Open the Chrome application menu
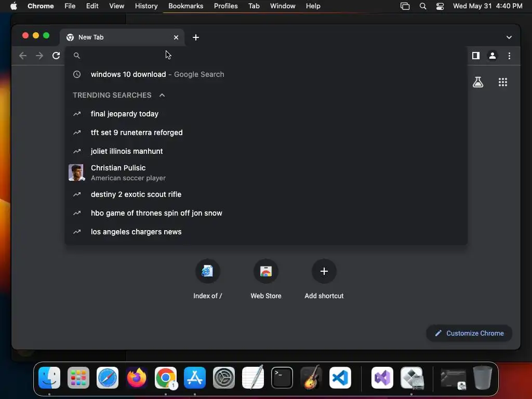The image size is (532, 399). 41,6
